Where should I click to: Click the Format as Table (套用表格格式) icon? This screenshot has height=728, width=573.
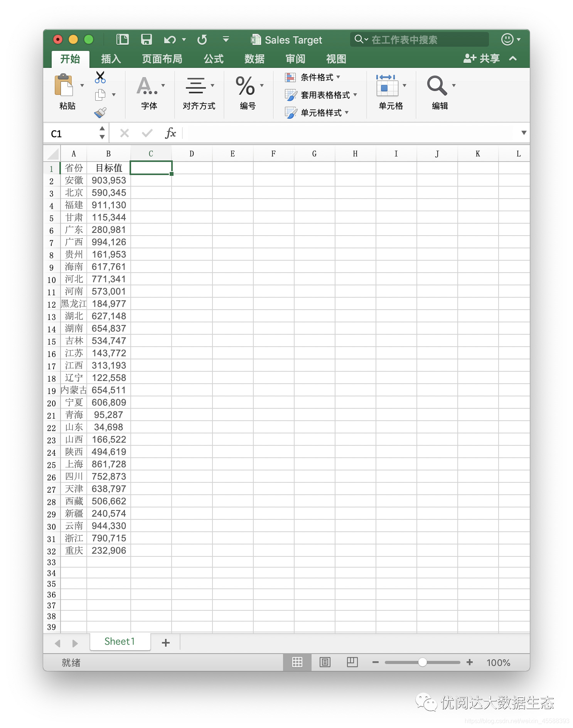pyautogui.click(x=291, y=95)
